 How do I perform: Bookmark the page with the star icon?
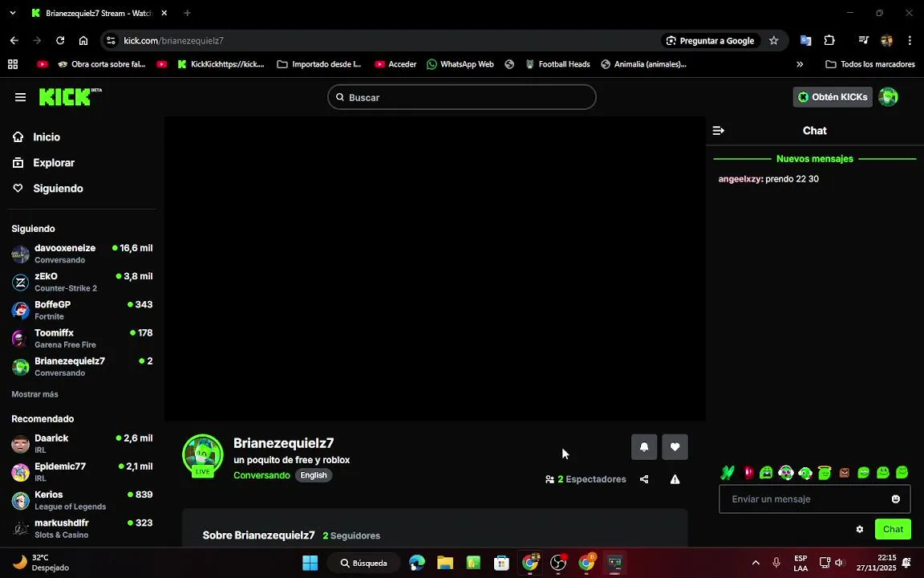tap(774, 41)
